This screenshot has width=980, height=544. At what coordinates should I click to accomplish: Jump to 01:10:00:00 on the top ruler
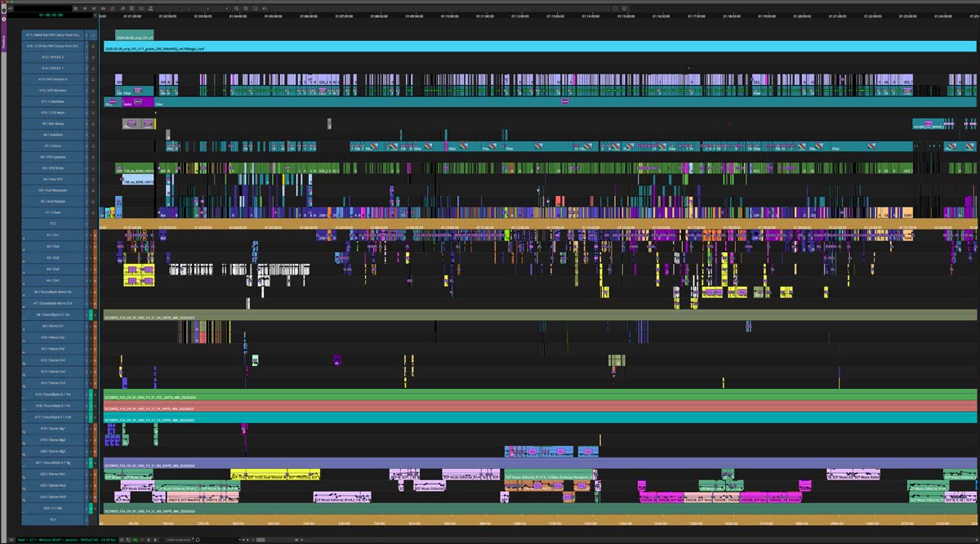[449, 16]
